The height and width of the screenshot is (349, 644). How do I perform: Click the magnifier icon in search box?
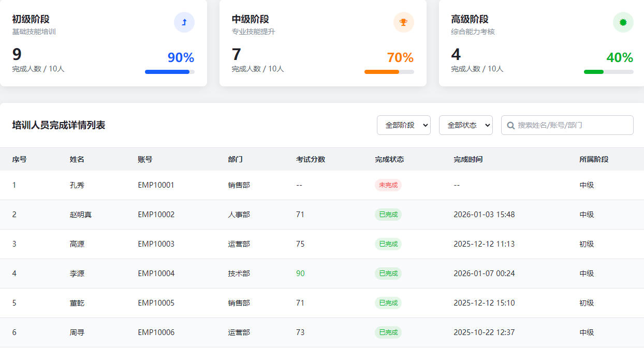(x=511, y=125)
